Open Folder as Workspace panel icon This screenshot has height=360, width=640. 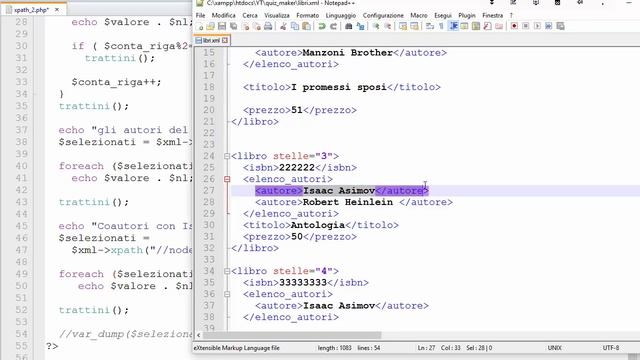(x=499, y=27)
